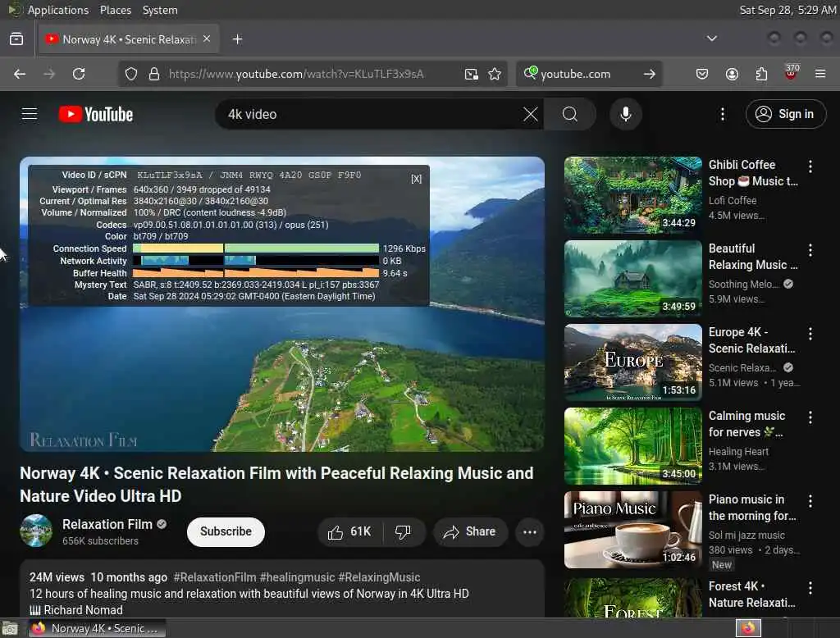840x638 pixels.
Task: Open options for Forest 4K video
Action: tap(810, 588)
